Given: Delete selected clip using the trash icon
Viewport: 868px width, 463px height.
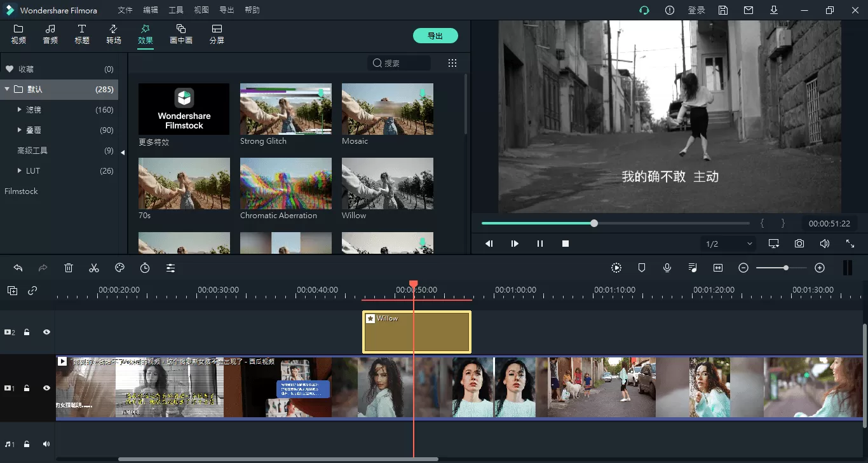Looking at the screenshot, I should tap(69, 268).
